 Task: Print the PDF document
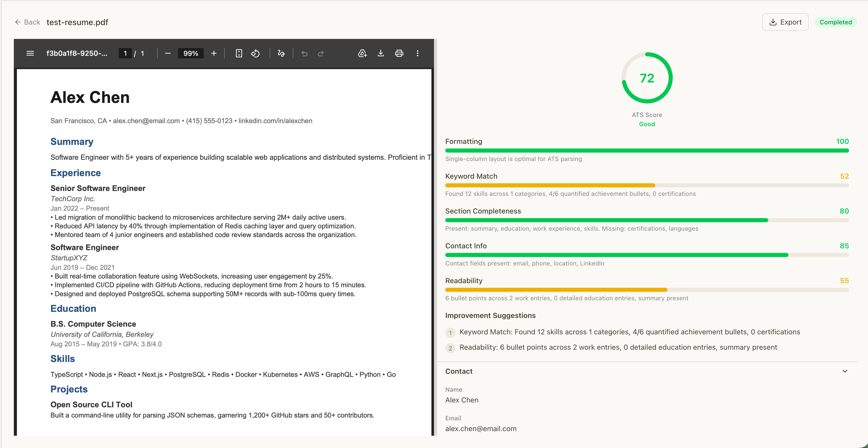399,53
